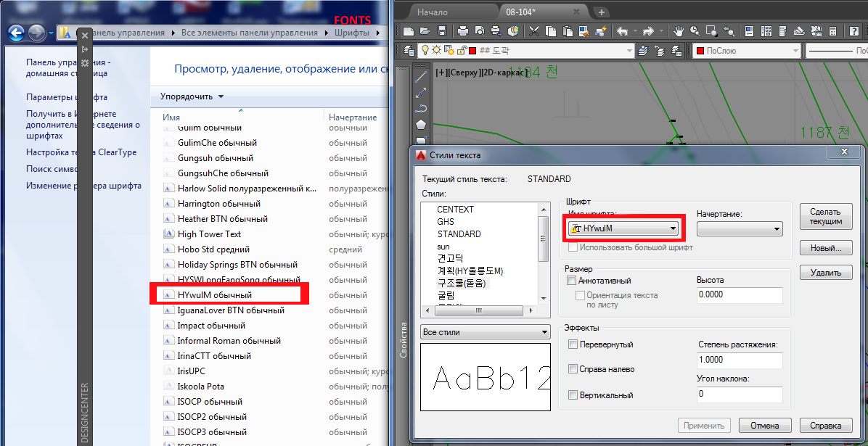Open the Tool Palettes icon
Screen dimensions: 868x446
(783, 31)
